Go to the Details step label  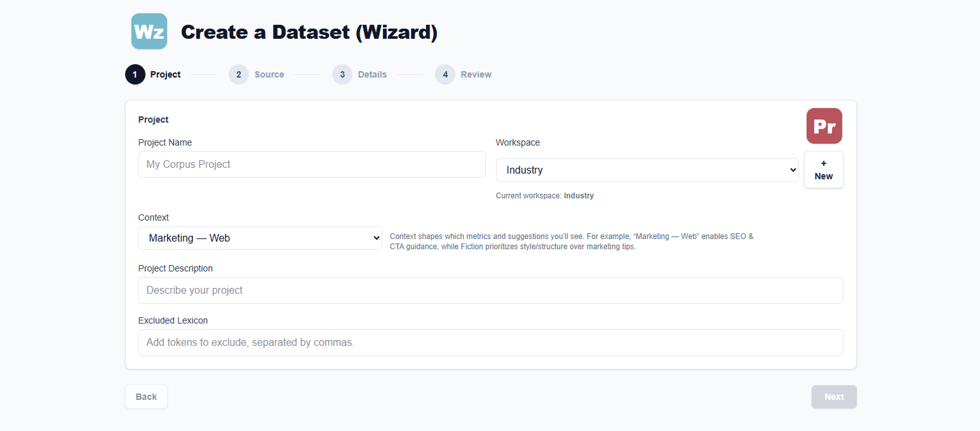click(372, 74)
